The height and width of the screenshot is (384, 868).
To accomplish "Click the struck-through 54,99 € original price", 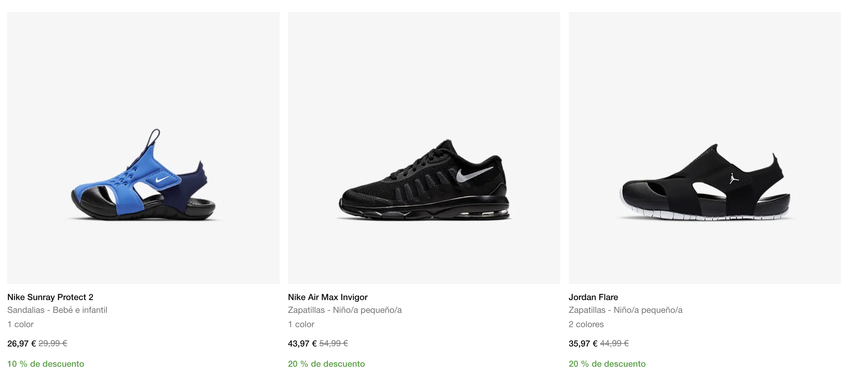I will click(x=334, y=343).
